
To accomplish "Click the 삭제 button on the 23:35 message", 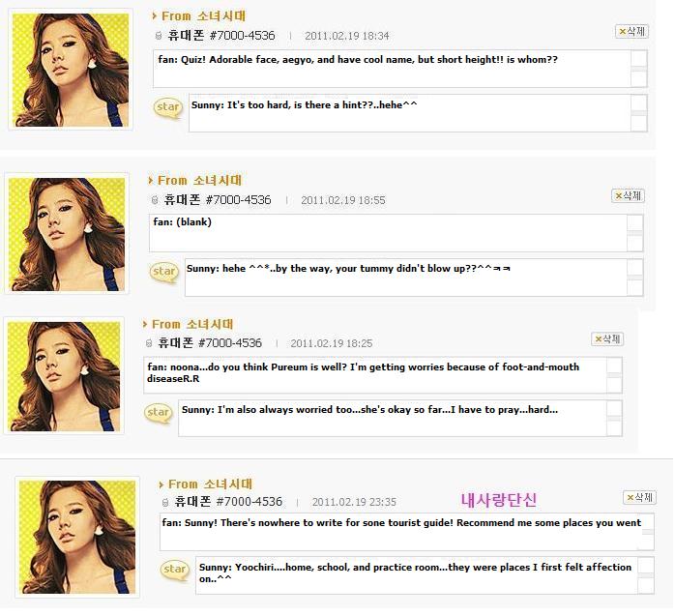I will tap(639, 498).
